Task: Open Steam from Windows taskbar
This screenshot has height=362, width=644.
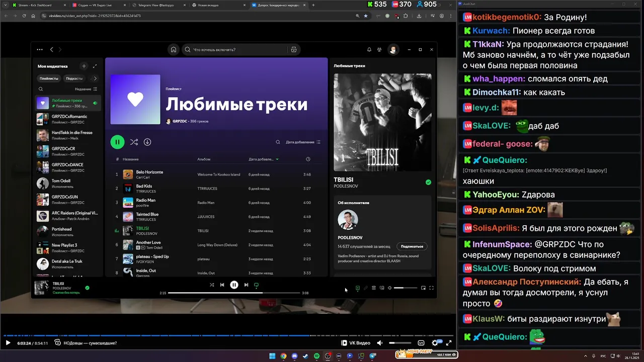Action: tap(305, 356)
